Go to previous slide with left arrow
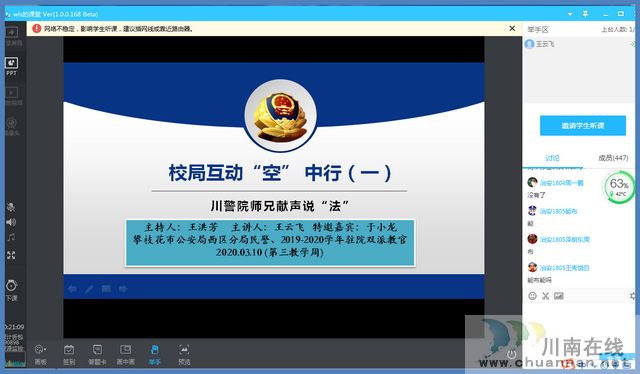640x374 pixels. click(72, 289)
